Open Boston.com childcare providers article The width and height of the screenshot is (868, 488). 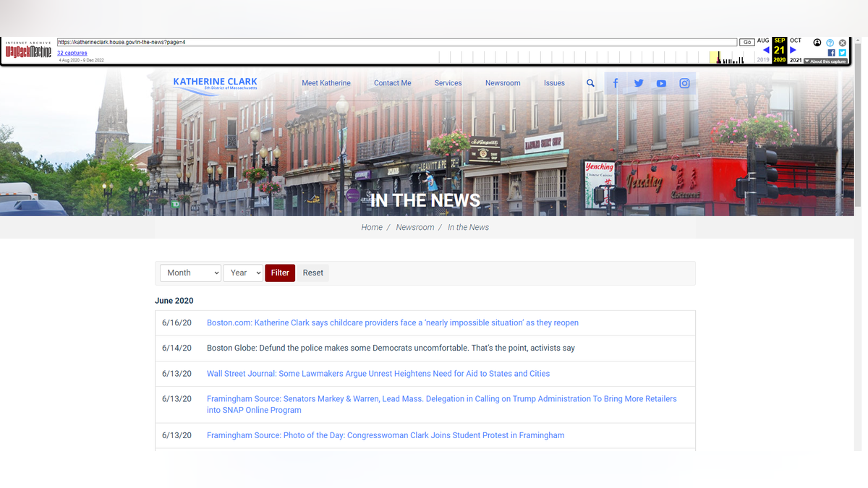point(393,322)
